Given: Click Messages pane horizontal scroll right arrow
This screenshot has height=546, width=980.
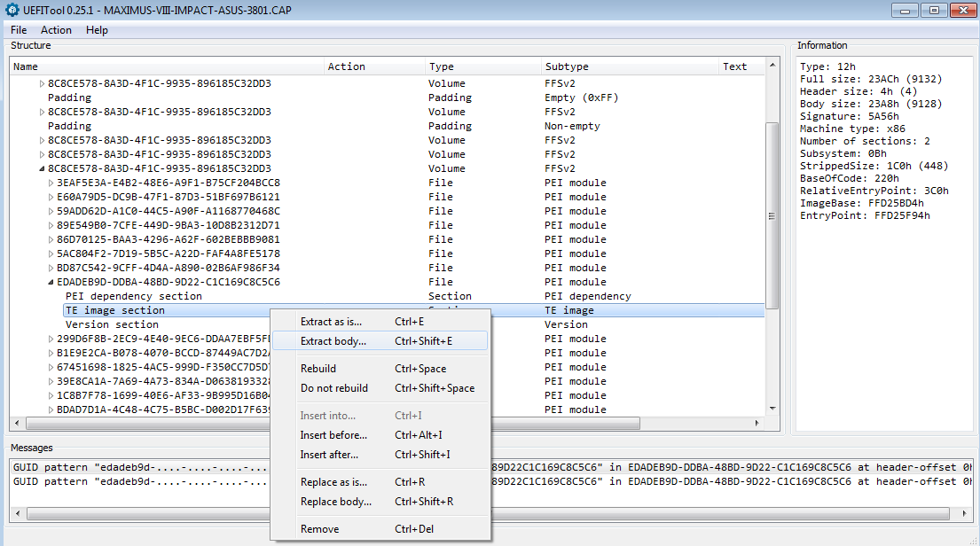Looking at the screenshot, I should pyautogui.click(x=964, y=513).
